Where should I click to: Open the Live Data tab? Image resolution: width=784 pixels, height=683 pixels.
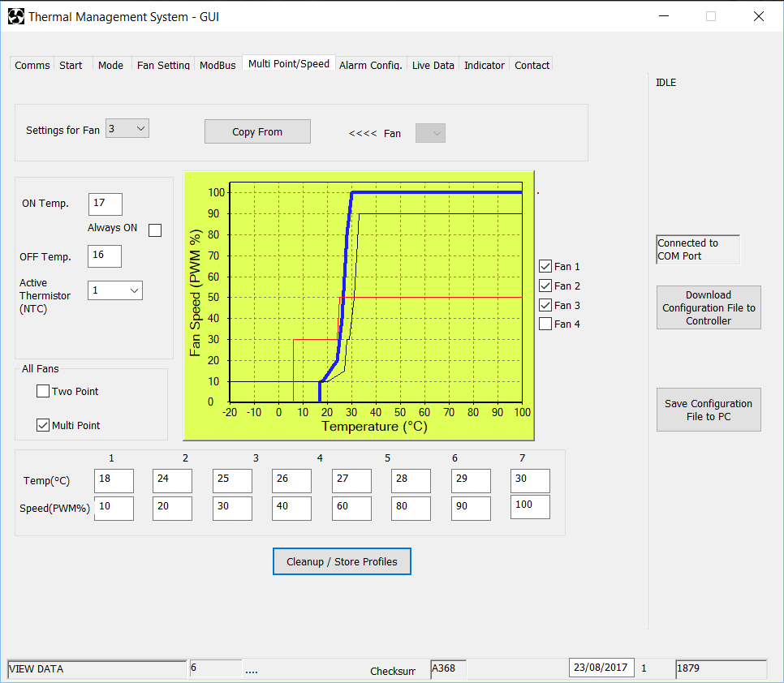point(433,65)
